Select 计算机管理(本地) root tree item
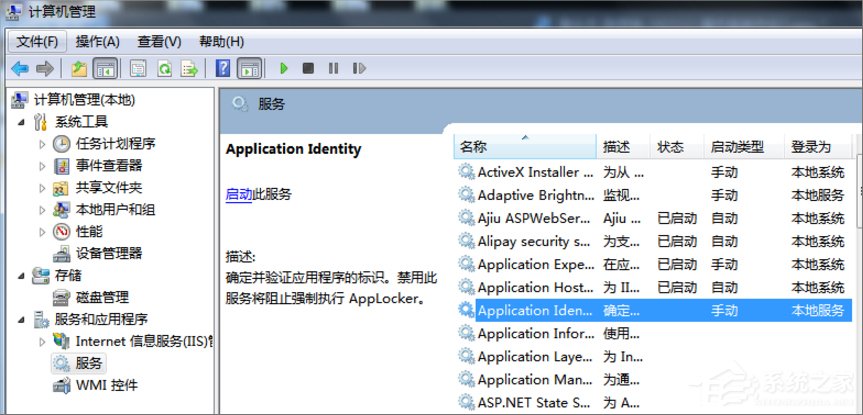The height and width of the screenshot is (415, 863). coord(84,100)
